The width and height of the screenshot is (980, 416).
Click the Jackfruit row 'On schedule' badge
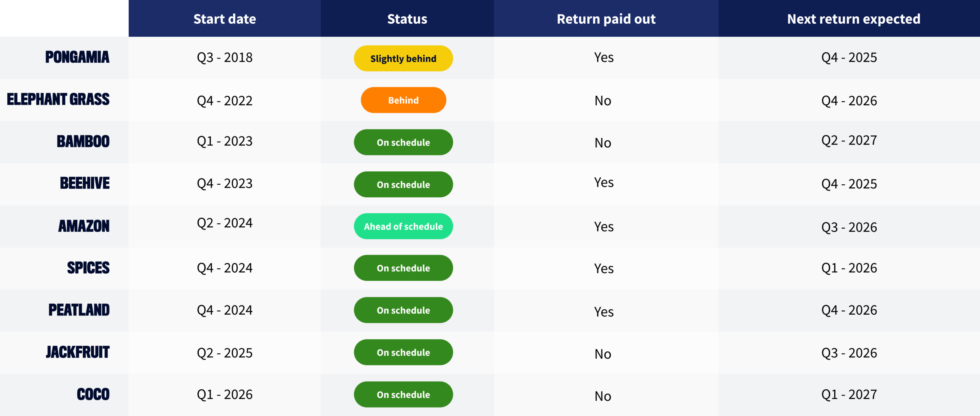[x=403, y=353]
